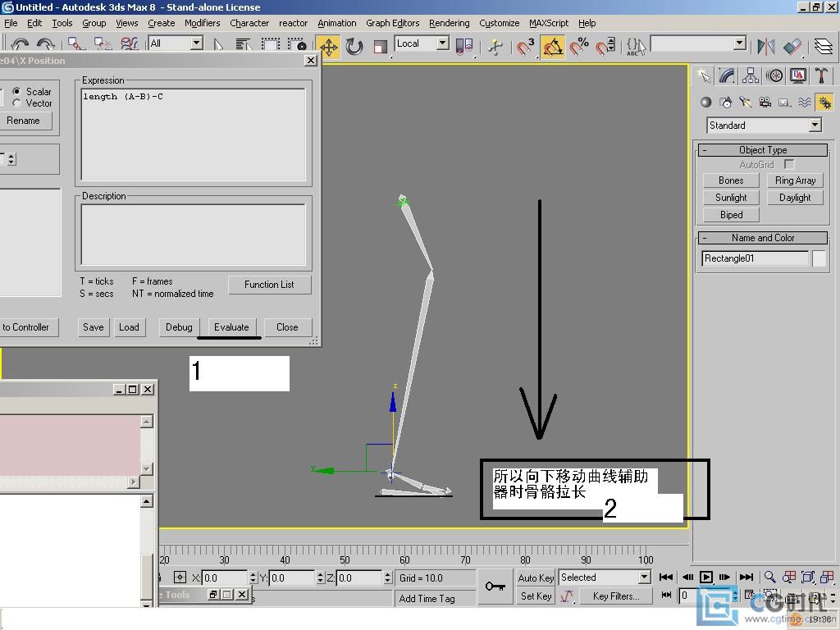Open the Graph Editors menu
Image resolution: width=840 pixels, height=630 pixels.
[393, 23]
